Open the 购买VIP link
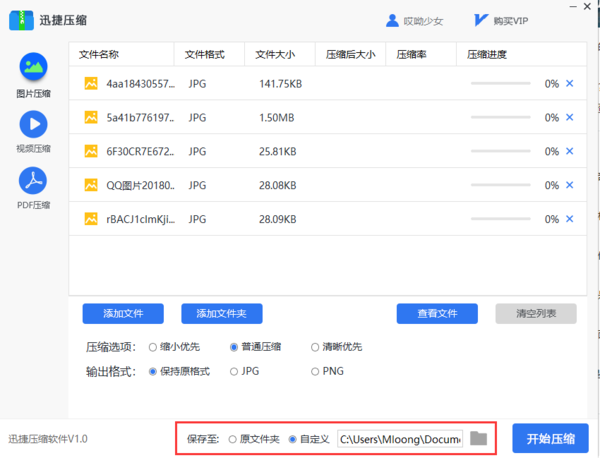600x458 pixels. click(510, 21)
